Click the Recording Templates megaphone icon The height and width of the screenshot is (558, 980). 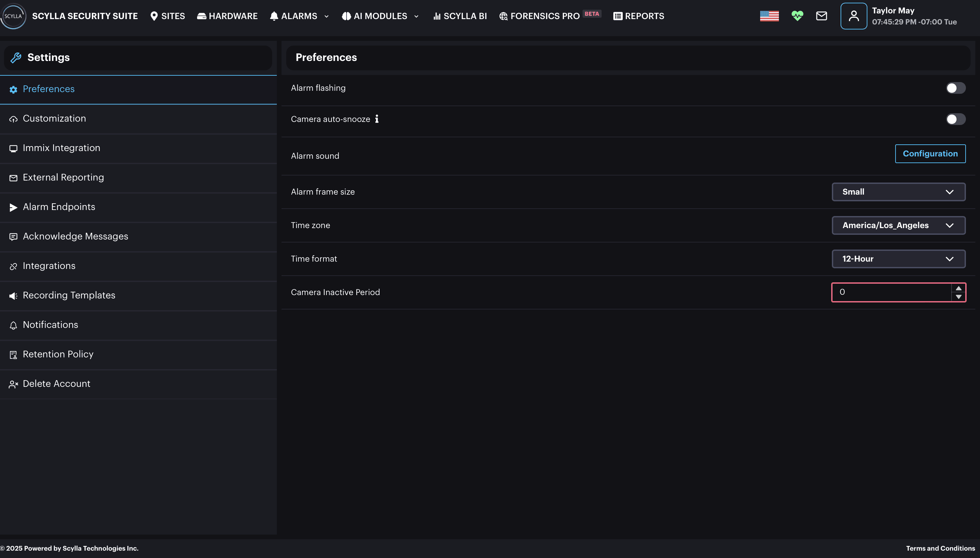pyautogui.click(x=13, y=296)
